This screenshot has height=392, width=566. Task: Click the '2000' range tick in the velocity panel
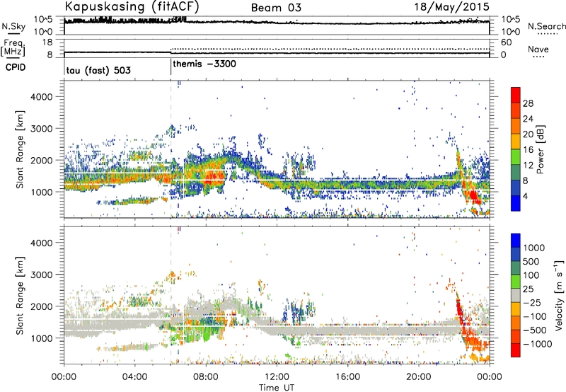tap(42, 306)
